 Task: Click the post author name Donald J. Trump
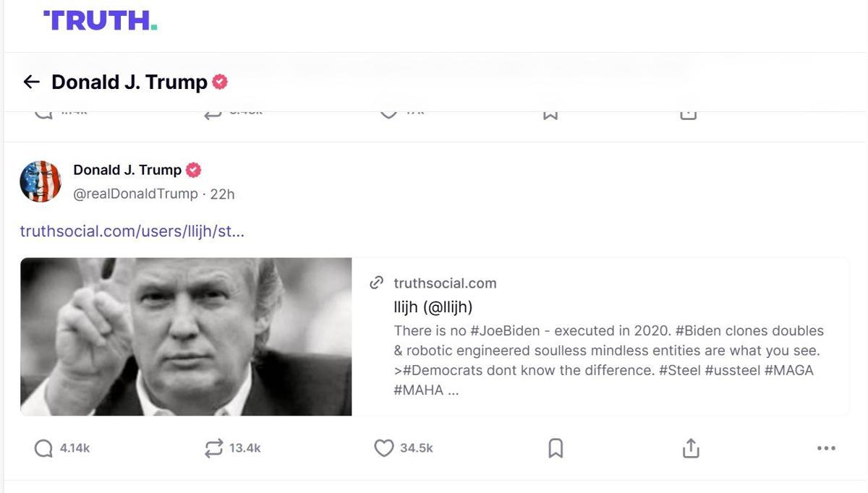coord(127,170)
